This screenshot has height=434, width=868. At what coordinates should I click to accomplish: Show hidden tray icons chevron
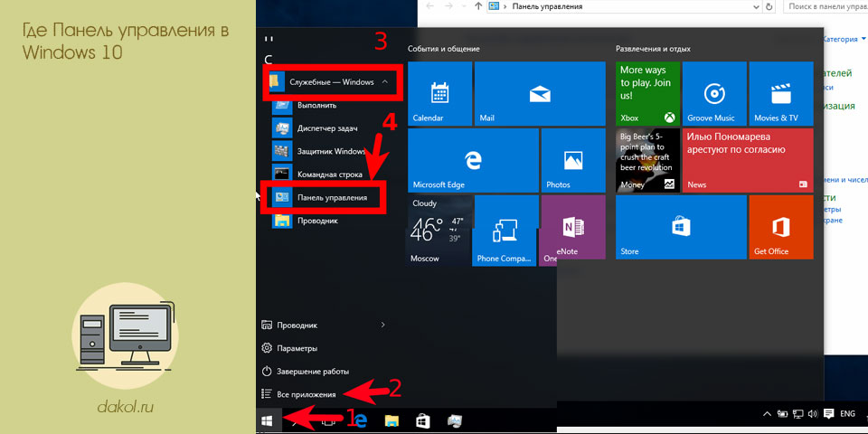coord(767,414)
